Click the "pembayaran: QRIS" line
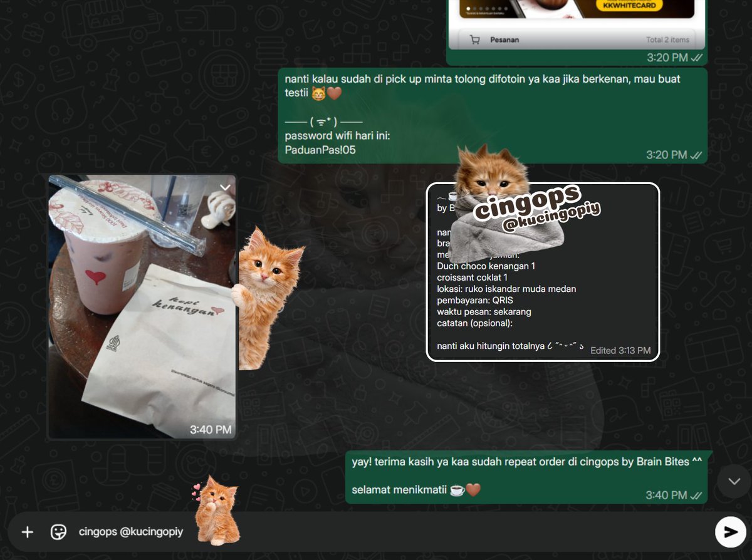Screen dimensions: 752x560 (475, 300)
